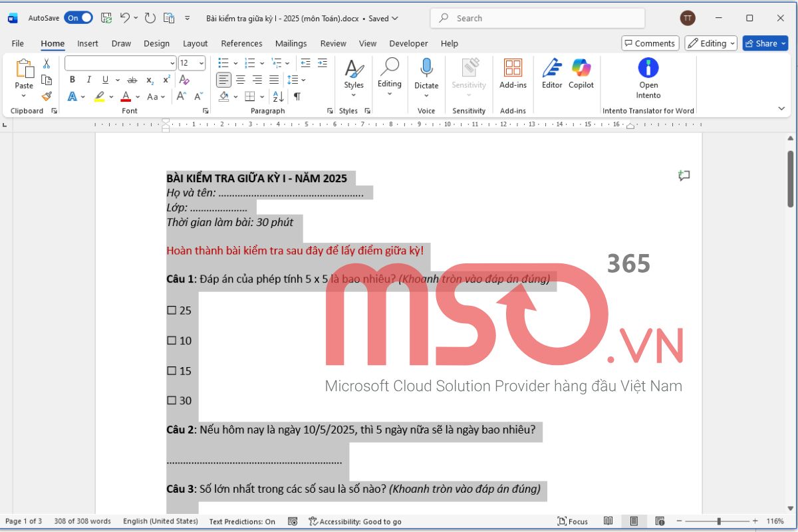
Task: Switch to the Developer tab
Action: pyautogui.click(x=408, y=43)
